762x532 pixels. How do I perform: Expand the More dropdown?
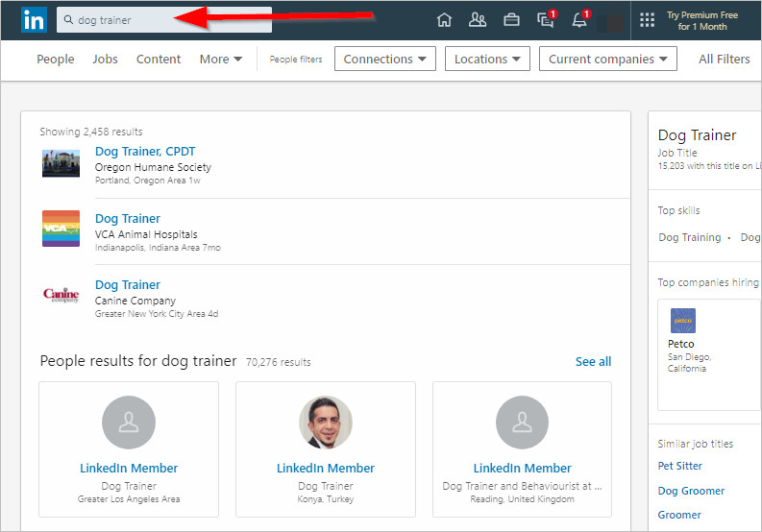tap(221, 59)
